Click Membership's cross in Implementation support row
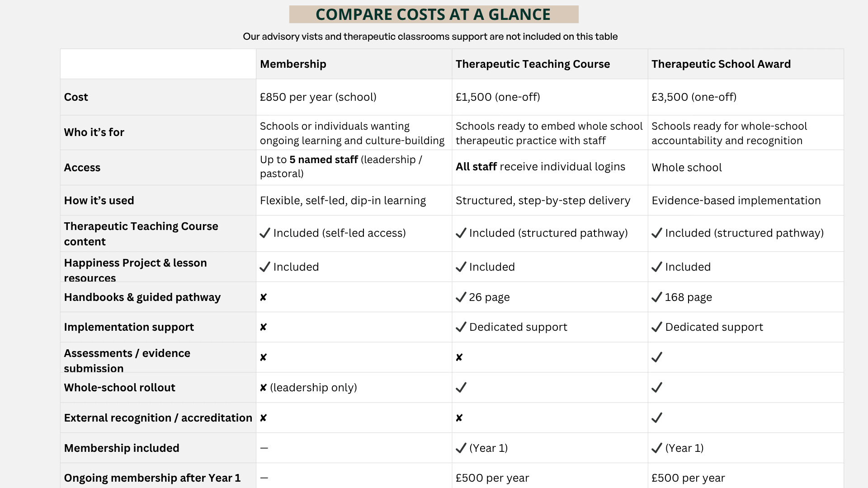The height and width of the screenshot is (488, 868). click(x=264, y=327)
